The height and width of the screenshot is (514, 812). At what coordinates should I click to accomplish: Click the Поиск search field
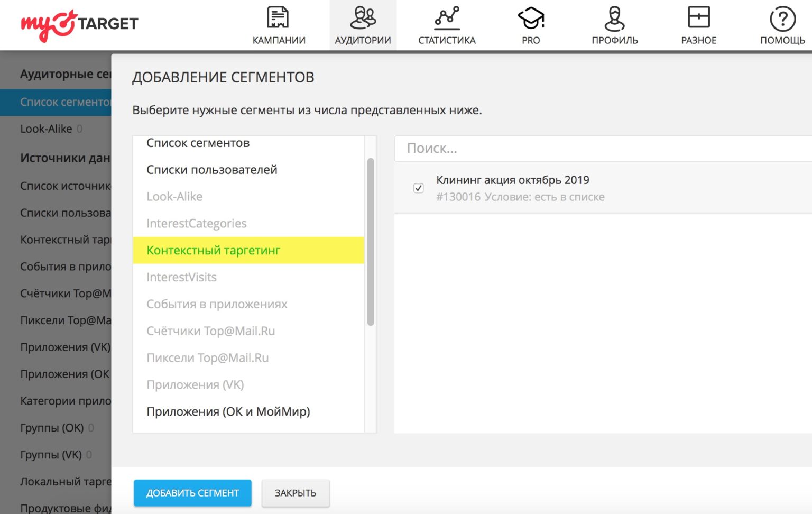click(x=603, y=149)
